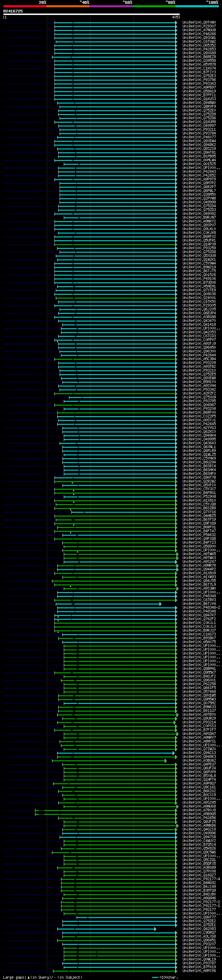
Task: Click the UniRef100_P54632 label
Action: [x=199, y=535]
